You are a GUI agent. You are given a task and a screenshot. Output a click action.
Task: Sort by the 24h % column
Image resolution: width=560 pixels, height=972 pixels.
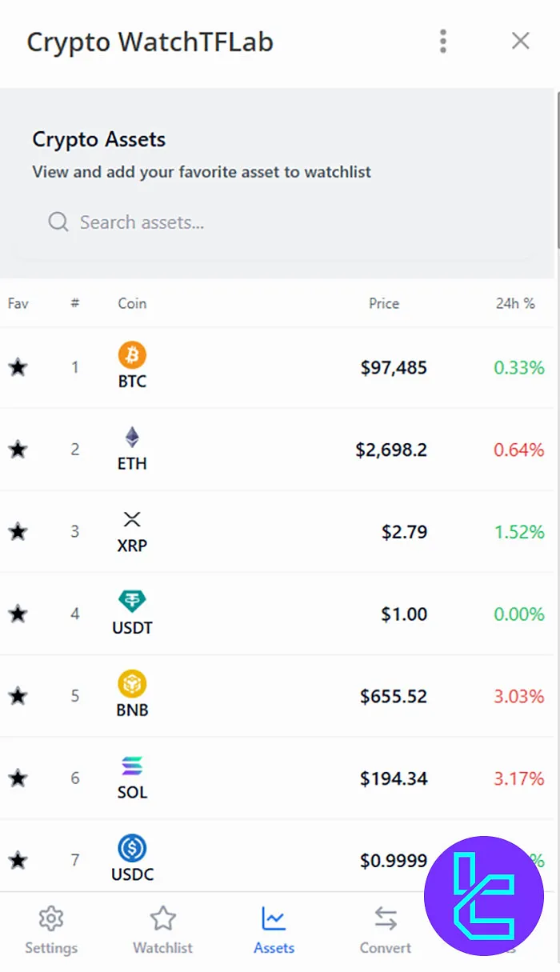(x=515, y=303)
